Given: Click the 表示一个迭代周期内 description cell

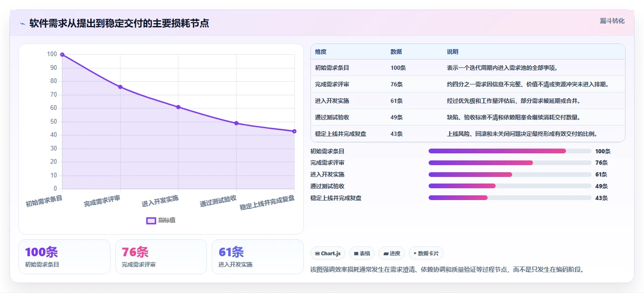Looking at the screenshot, I should click(x=503, y=68).
